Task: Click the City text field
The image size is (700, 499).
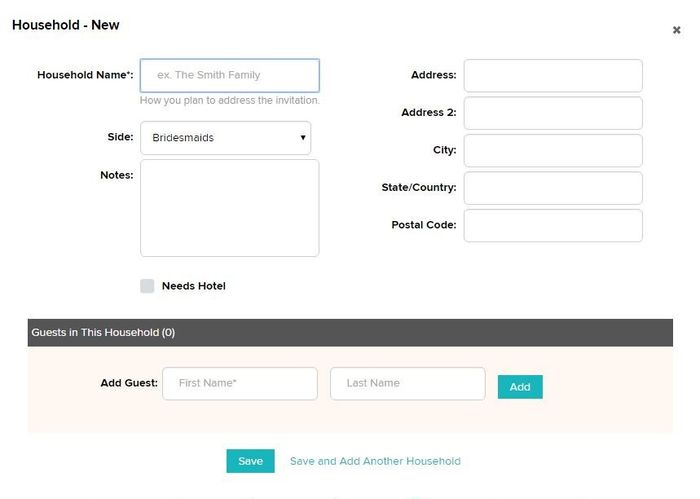Action: (553, 150)
